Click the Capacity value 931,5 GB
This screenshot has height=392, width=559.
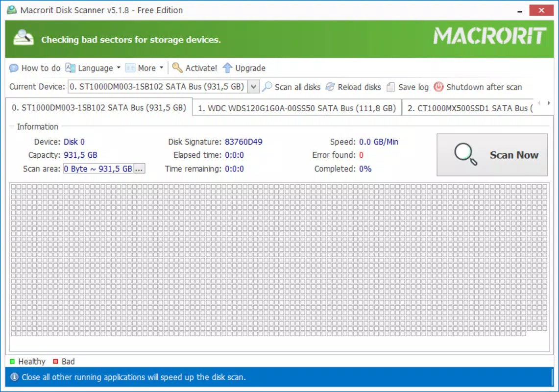80,155
